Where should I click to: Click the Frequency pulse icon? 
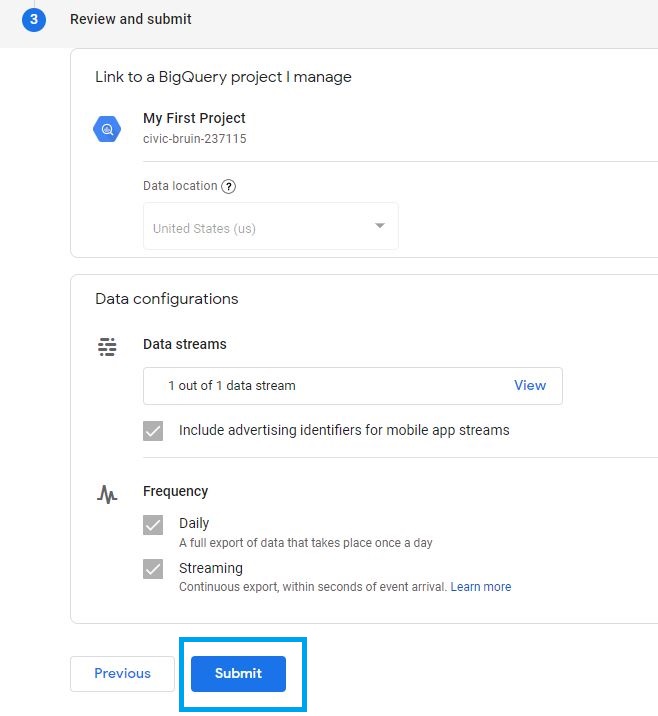tap(107, 494)
